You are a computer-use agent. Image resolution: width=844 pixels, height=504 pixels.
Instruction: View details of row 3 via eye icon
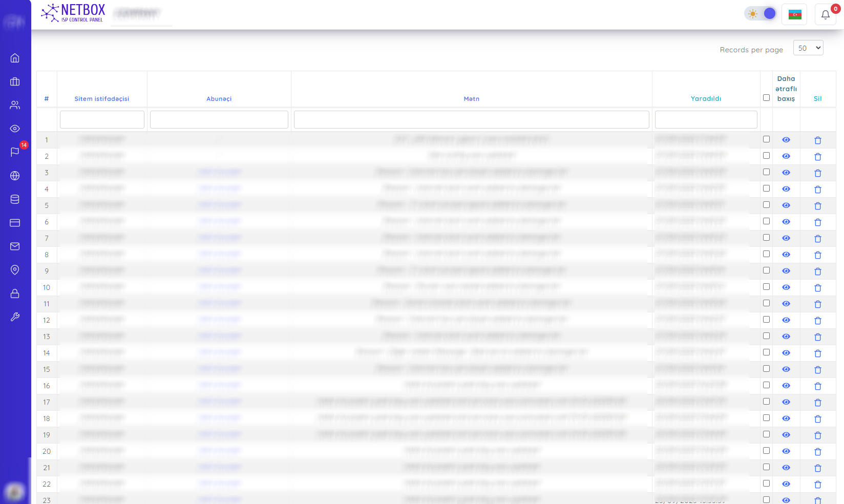pos(786,173)
